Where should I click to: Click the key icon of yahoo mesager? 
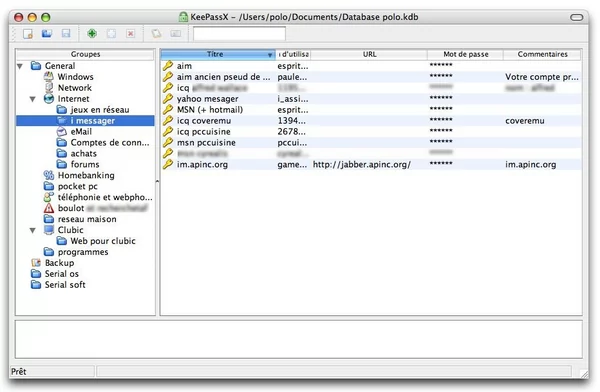(x=168, y=99)
